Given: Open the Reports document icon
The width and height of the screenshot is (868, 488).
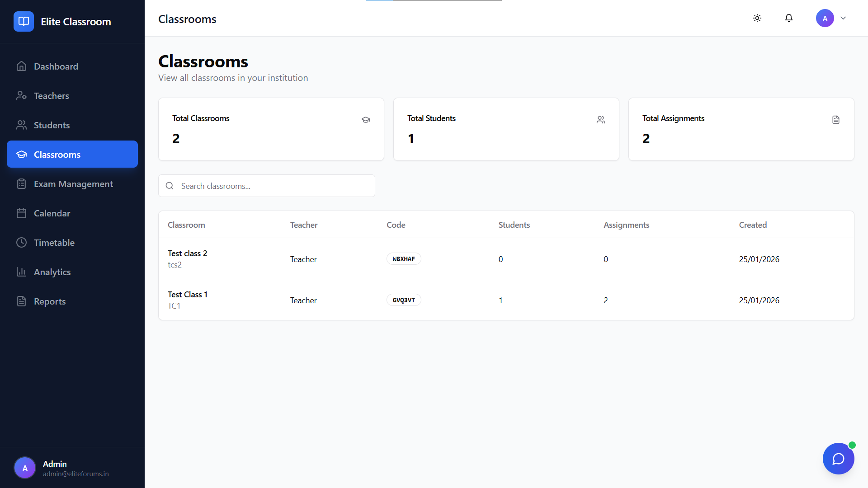Looking at the screenshot, I should [21, 301].
